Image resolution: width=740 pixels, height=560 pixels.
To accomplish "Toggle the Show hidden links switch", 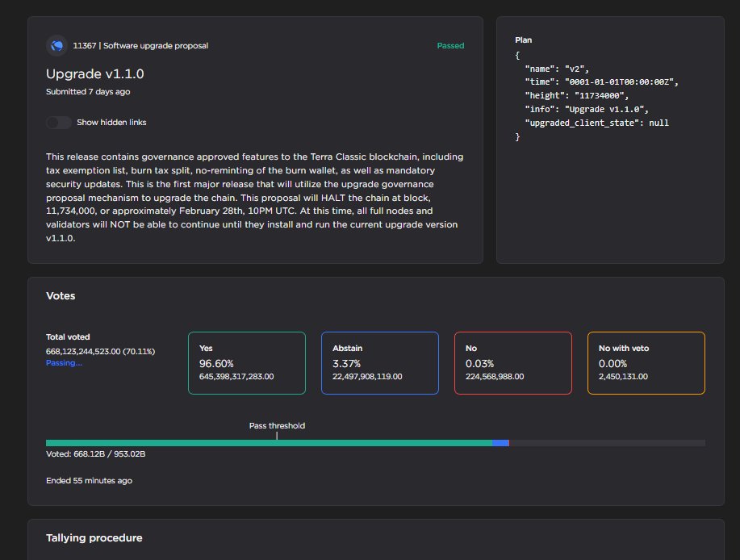I will (59, 123).
